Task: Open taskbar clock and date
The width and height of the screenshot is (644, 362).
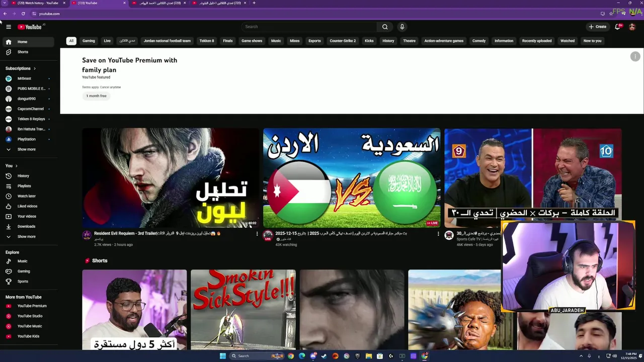Action: pyautogui.click(x=629, y=356)
